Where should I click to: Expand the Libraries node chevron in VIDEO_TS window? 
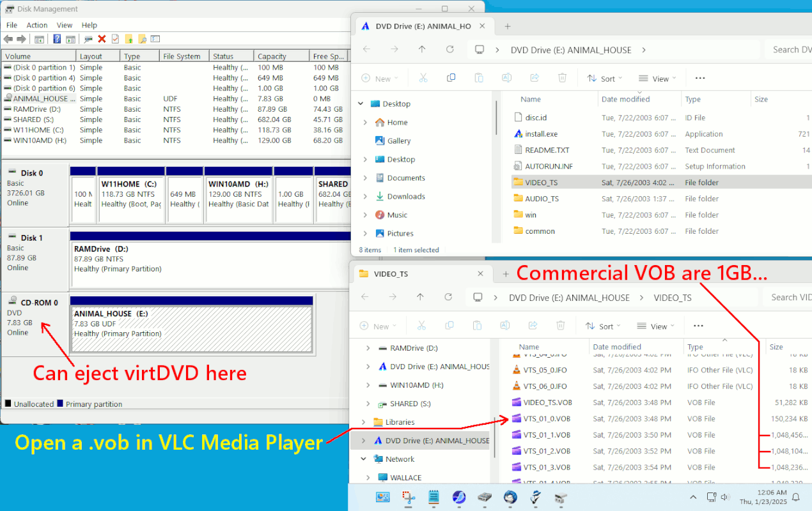(x=363, y=422)
